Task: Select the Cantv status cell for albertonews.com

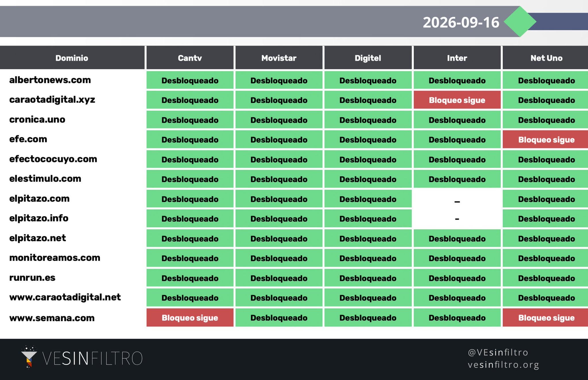Action: (190, 80)
